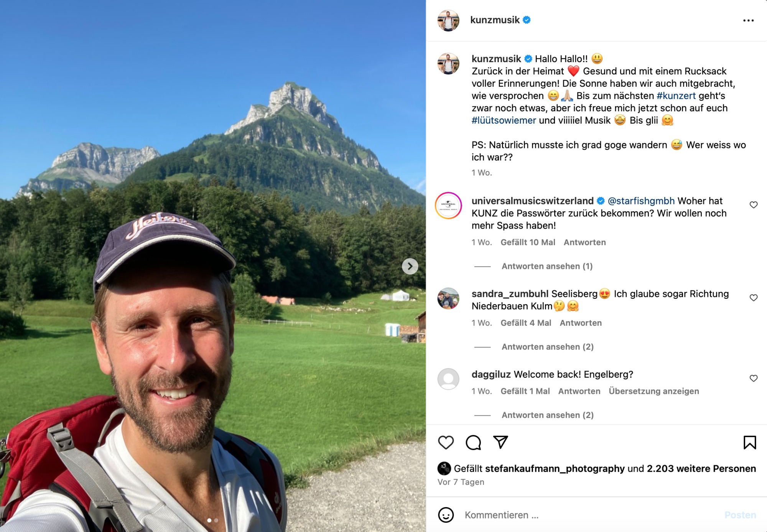
Task: Save the post with the bookmark icon
Action: 750,442
